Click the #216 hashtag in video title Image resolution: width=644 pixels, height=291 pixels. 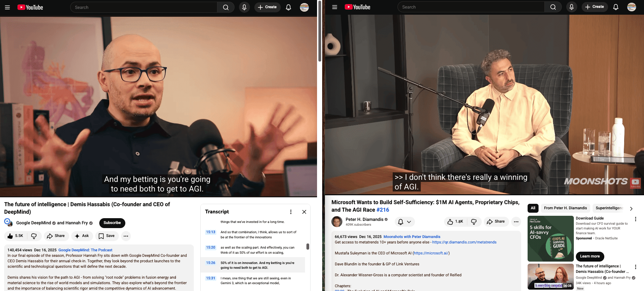[383, 210]
